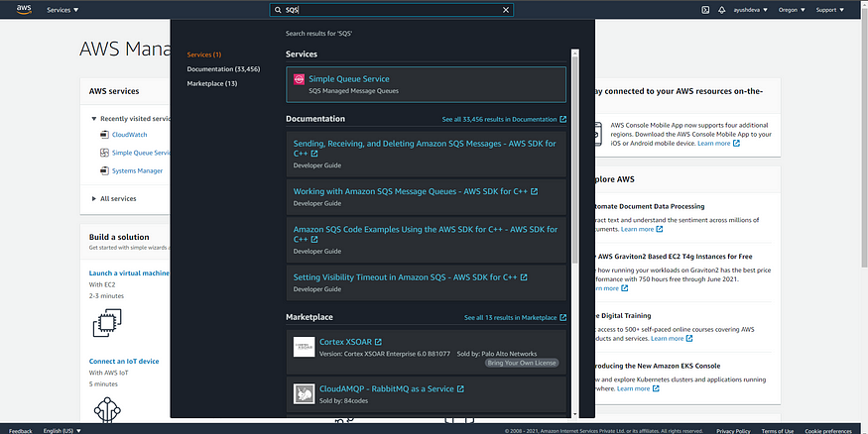Click the pink SQS service icon
The width and height of the screenshot is (868, 434).
299,79
